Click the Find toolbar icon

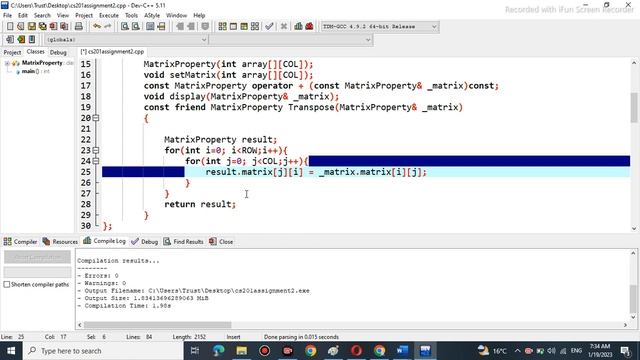click(125, 27)
